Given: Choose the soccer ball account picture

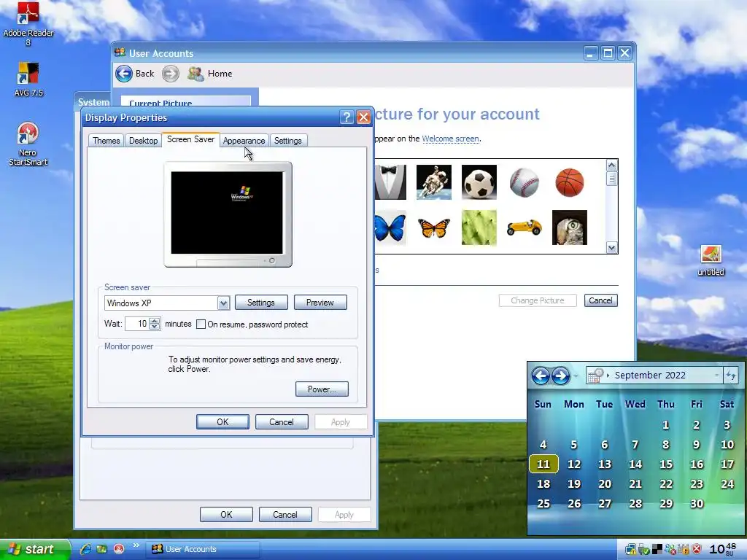Looking at the screenshot, I should point(479,182).
